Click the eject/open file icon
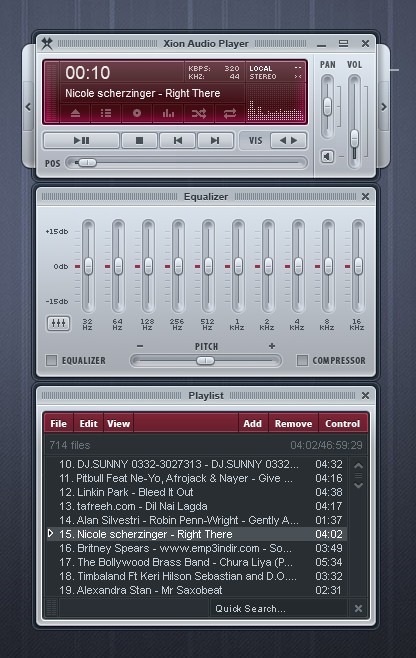Screen dimensions: 416x658 tap(75, 113)
